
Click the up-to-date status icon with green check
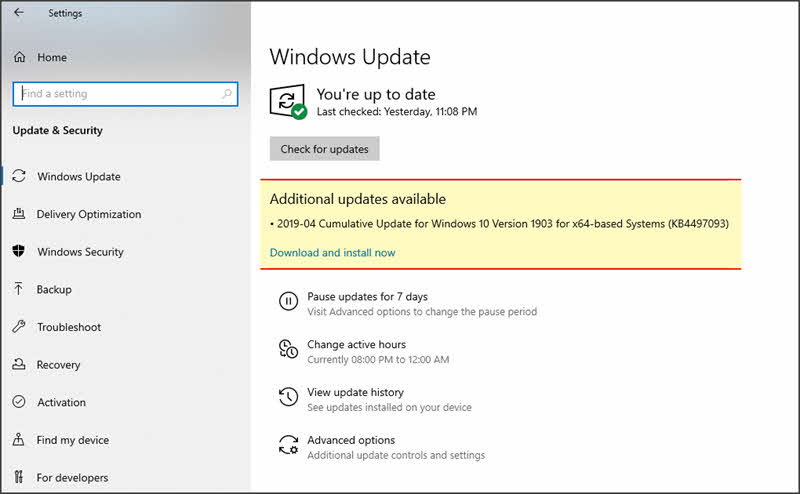coord(288,102)
